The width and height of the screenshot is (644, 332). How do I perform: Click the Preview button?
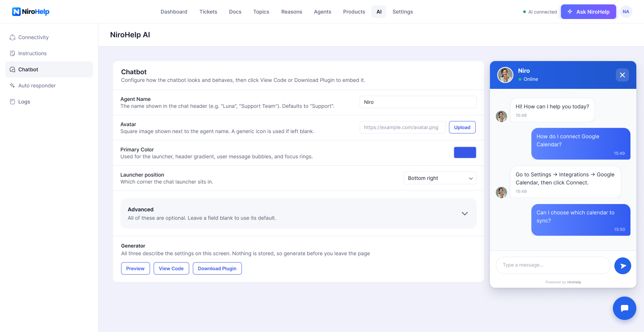pos(135,268)
